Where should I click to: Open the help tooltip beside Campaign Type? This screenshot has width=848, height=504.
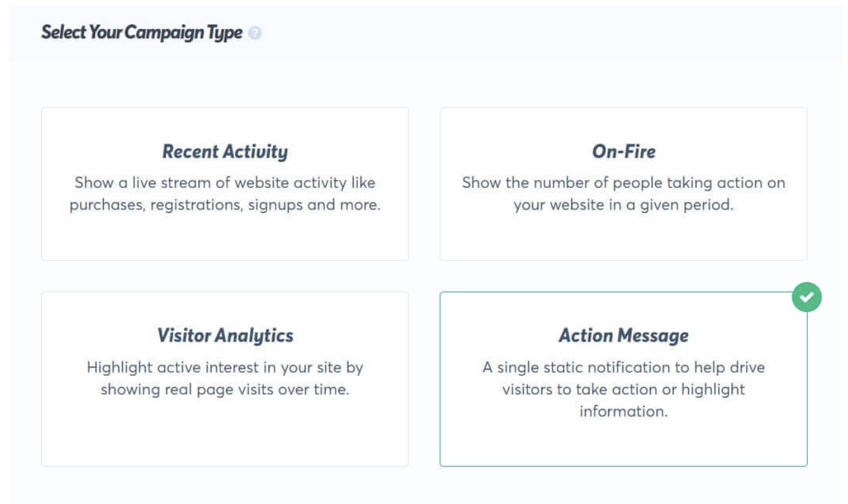[255, 33]
